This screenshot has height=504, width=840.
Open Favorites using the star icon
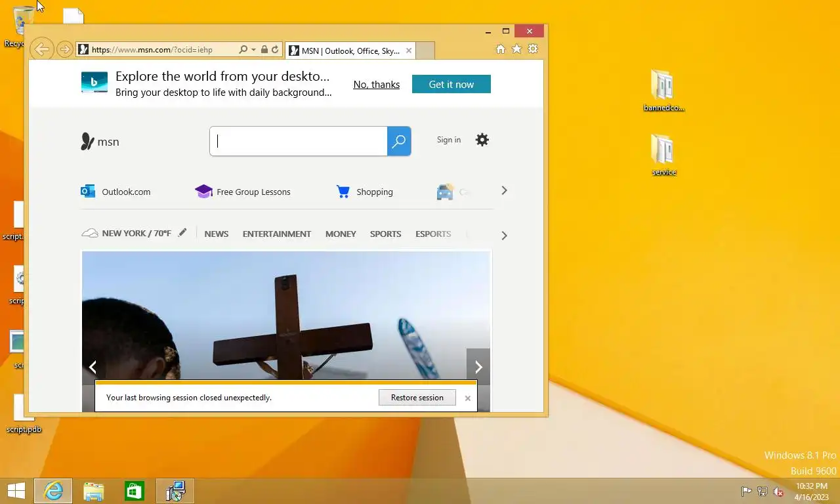(516, 49)
